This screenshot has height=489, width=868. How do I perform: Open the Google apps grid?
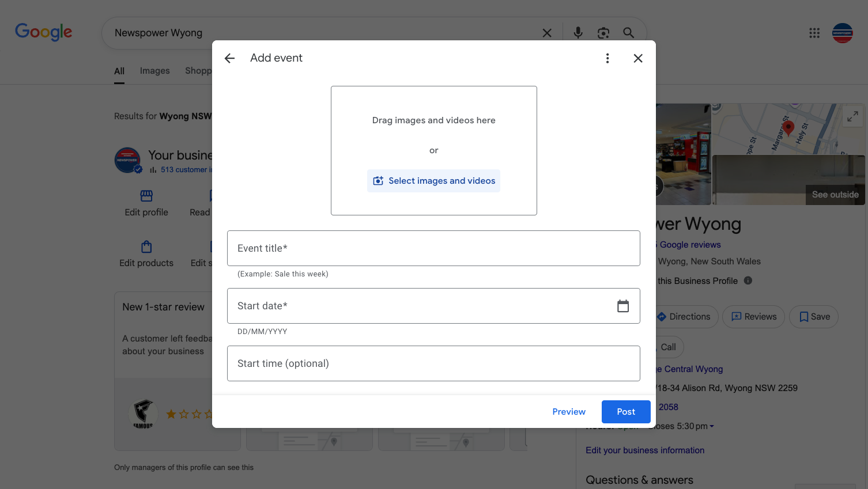pyautogui.click(x=814, y=33)
